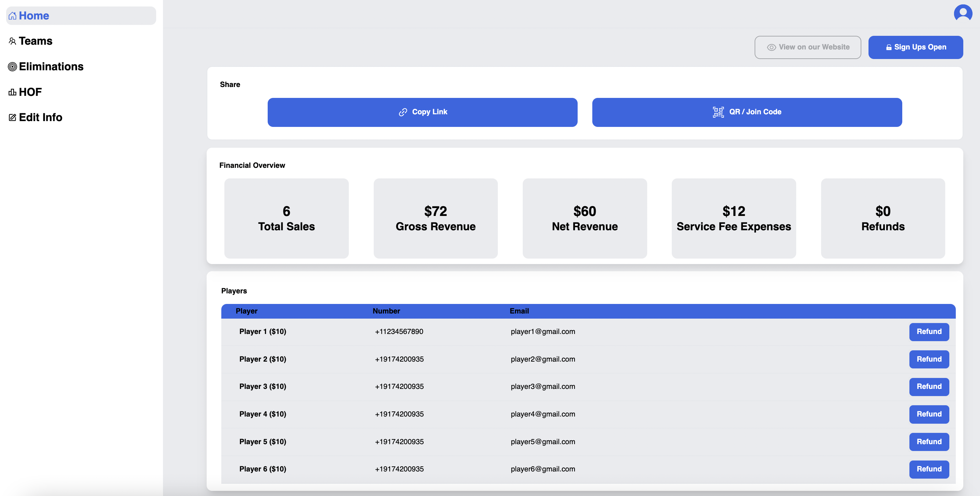The image size is (980, 496).
Task: Select the Total Sales card
Action: (x=286, y=218)
